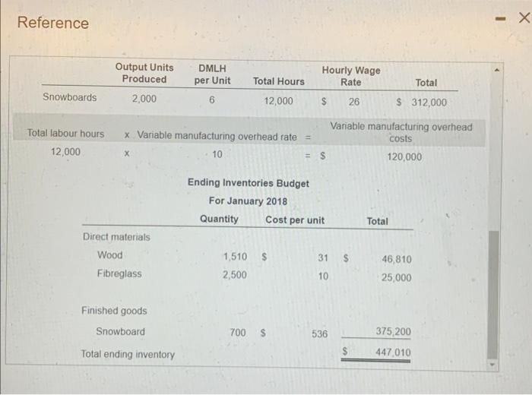Screen dimensions: 532x395
Task: Close the Reference dialog
Action: (524, 17)
